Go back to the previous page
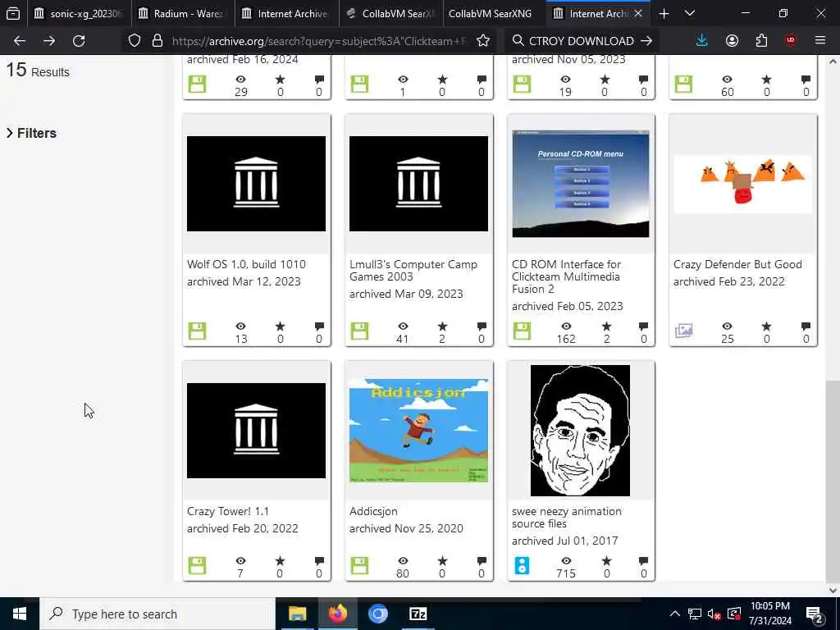This screenshot has height=630, width=840. point(20,41)
